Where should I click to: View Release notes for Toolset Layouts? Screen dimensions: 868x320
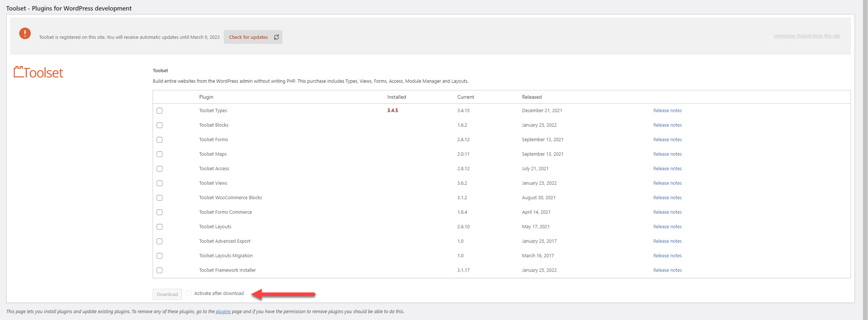(x=667, y=227)
